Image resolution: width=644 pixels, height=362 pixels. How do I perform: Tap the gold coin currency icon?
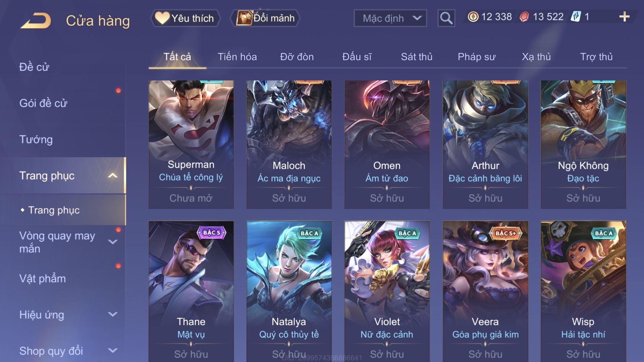[x=473, y=17]
